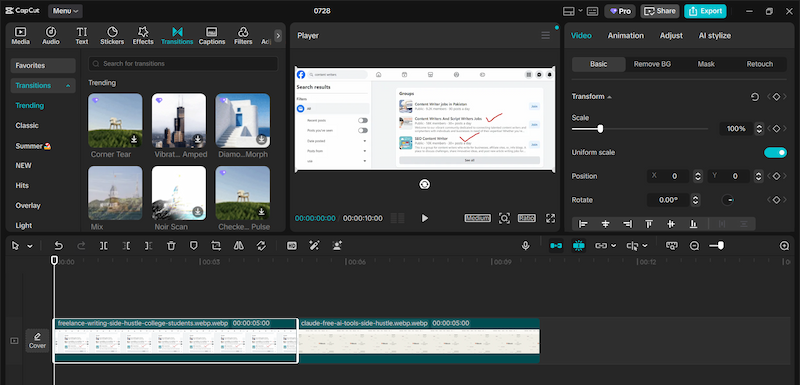
Task: Open the Captions panel
Action: [x=212, y=36]
